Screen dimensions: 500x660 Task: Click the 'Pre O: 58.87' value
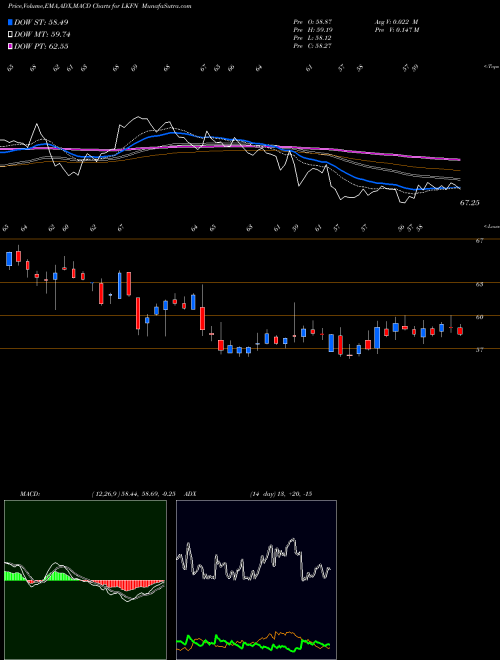tap(313, 21)
